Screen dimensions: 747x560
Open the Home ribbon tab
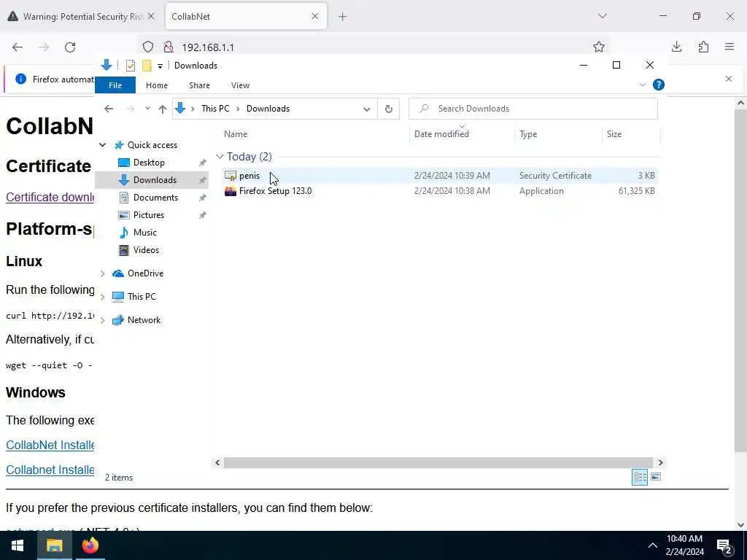point(157,85)
